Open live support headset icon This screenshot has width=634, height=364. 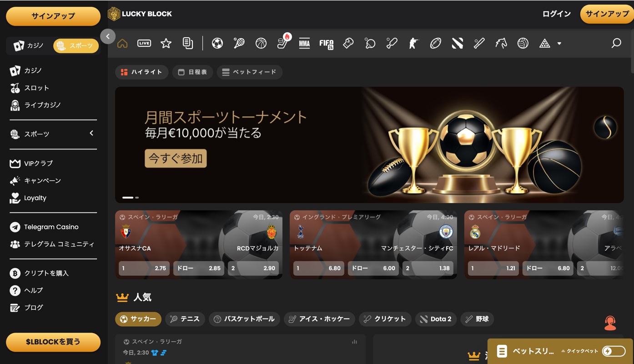pos(610,323)
